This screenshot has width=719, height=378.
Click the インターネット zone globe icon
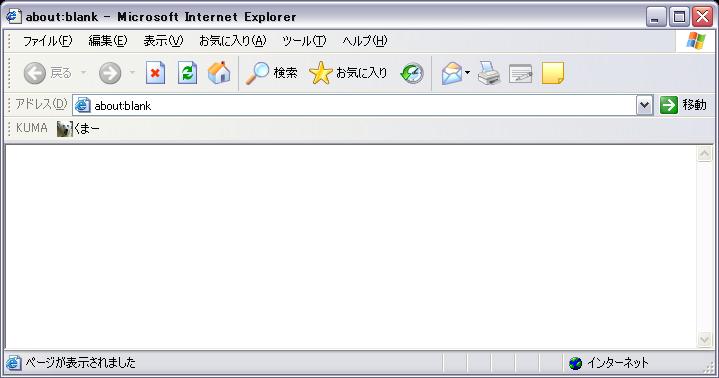tap(575, 363)
